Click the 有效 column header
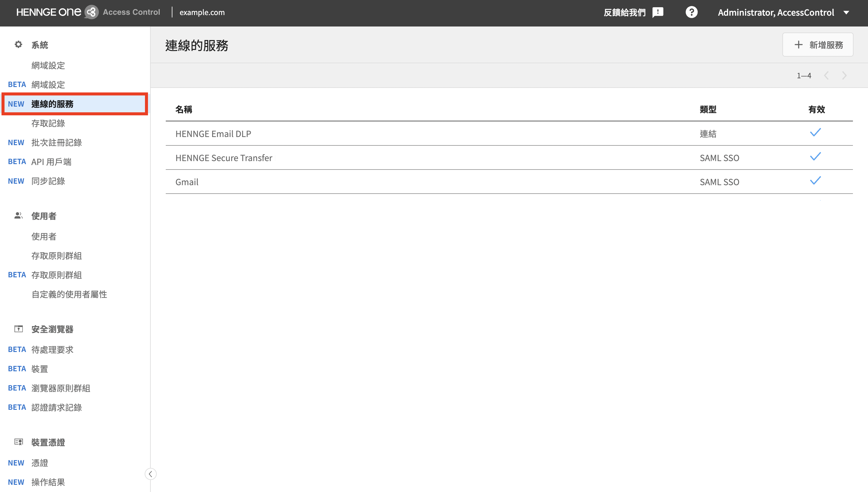 tap(816, 109)
